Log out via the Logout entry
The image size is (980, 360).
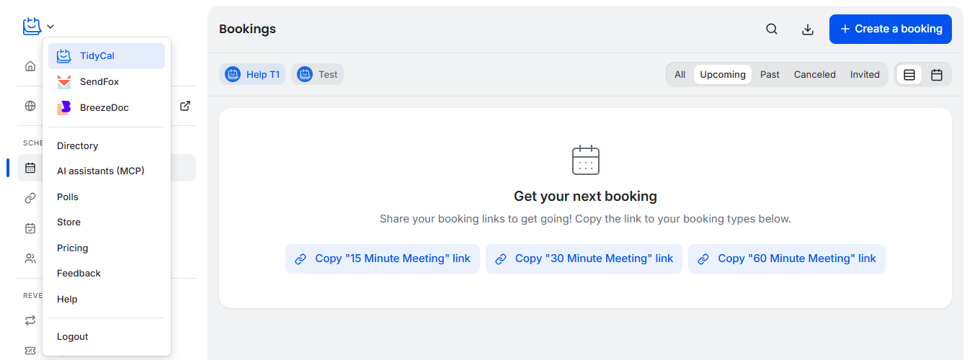tap(107, 337)
